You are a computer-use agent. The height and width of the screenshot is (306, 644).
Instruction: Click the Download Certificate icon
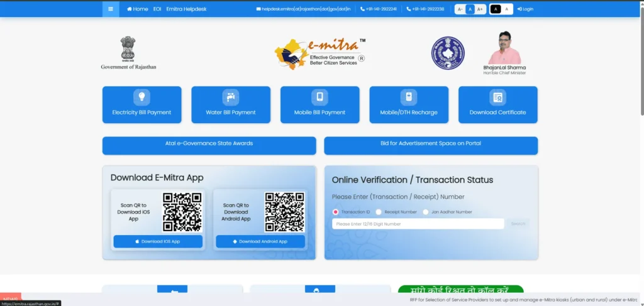click(498, 97)
